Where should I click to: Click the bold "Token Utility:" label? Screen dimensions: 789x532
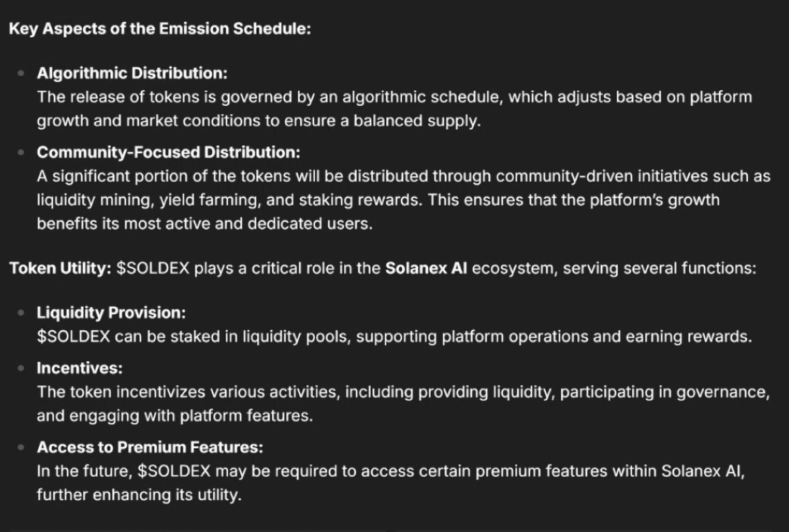tap(60, 268)
